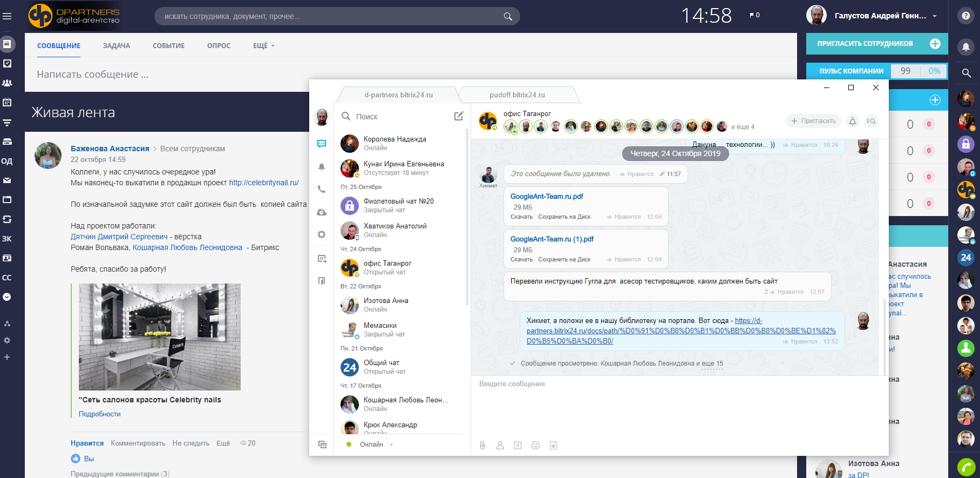980x478 pixels.
Task: Open the d-partners.bitrix24.ru docs link in chat
Action: (x=681, y=331)
